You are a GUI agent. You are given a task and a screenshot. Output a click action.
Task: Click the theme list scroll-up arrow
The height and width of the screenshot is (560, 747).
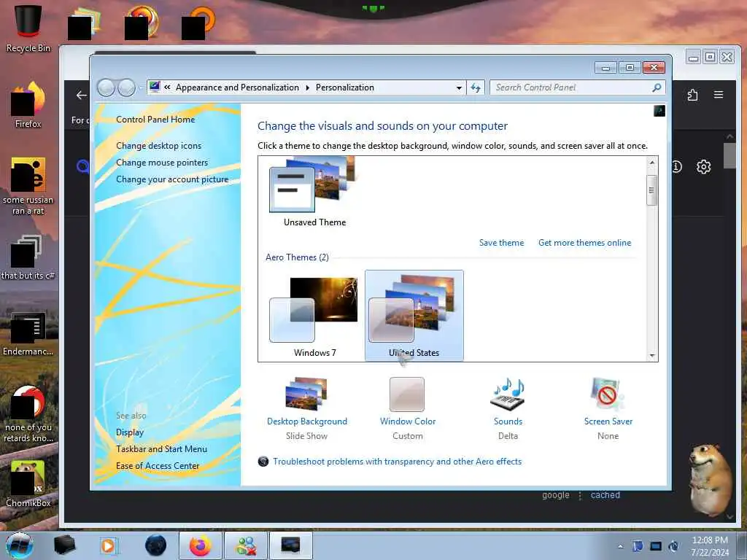point(652,163)
